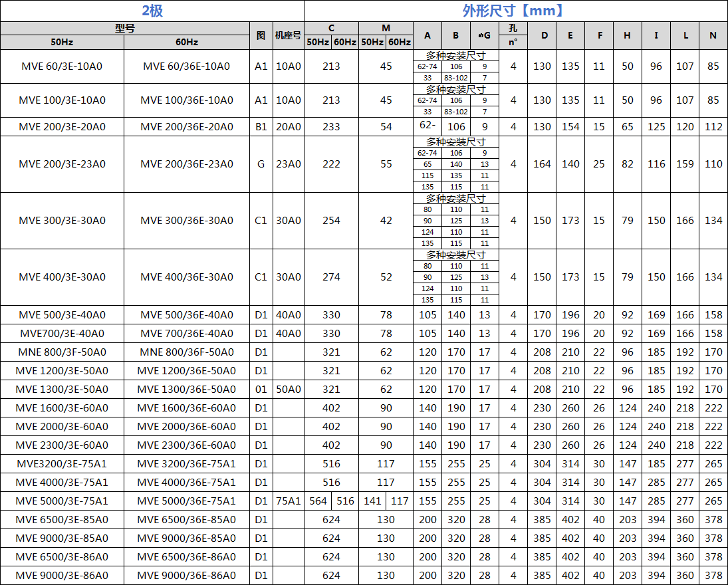Click the 75A1 frame number cell

coord(288,501)
